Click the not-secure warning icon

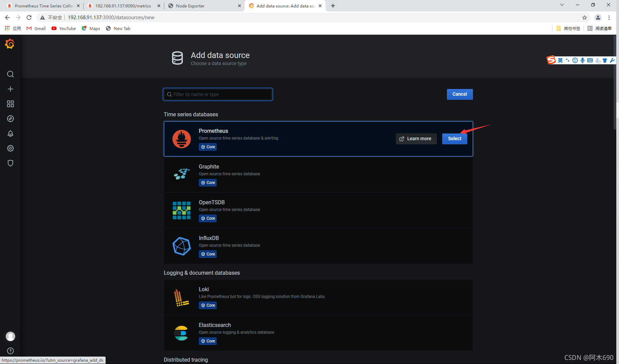[x=43, y=18]
